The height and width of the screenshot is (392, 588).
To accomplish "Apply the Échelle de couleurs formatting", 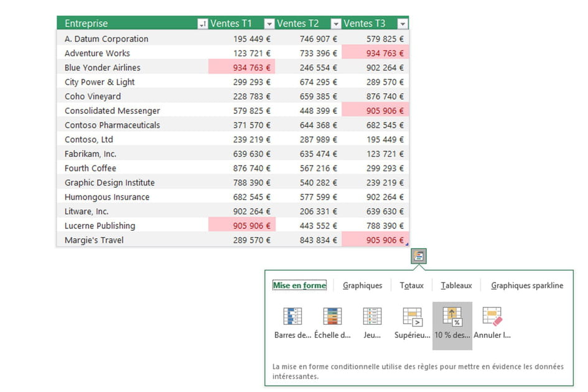I will pyautogui.click(x=332, y=320).
